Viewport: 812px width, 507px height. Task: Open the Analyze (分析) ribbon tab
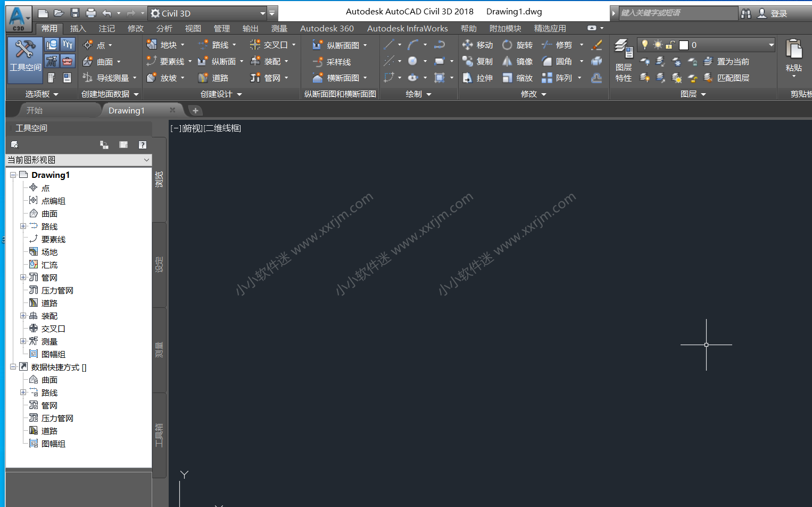click(164, 28)
